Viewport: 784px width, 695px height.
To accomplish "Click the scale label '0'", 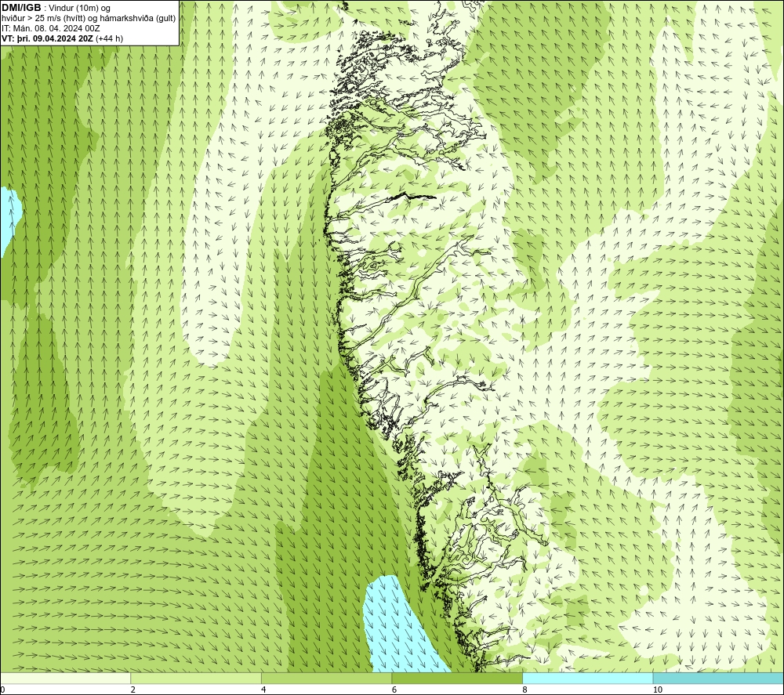I will coord(2,690).
